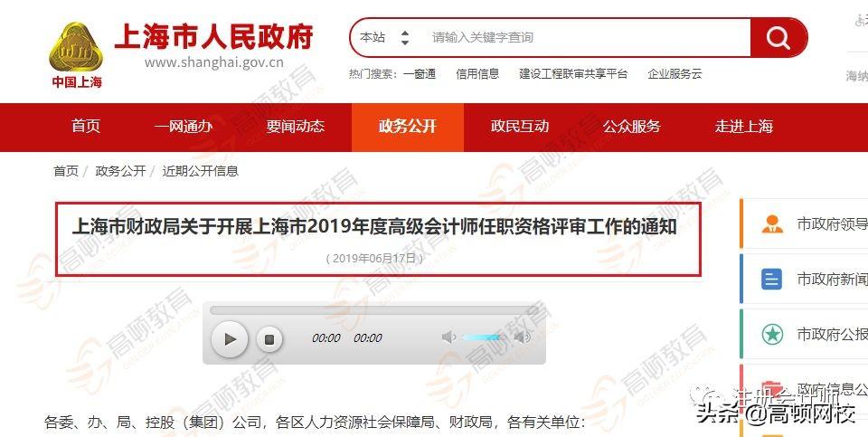
Task: Select the 要闻动态 navigation item
Action: [295, 127]
